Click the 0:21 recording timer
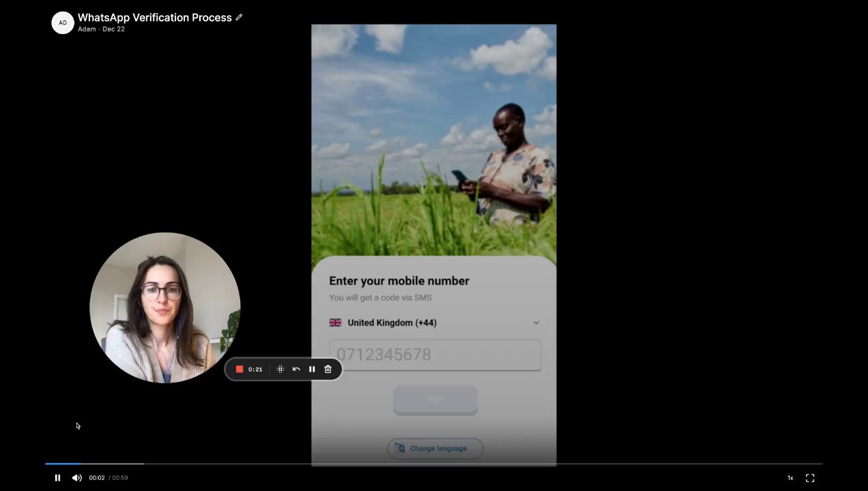868x491 pixels. coord(255,369)
